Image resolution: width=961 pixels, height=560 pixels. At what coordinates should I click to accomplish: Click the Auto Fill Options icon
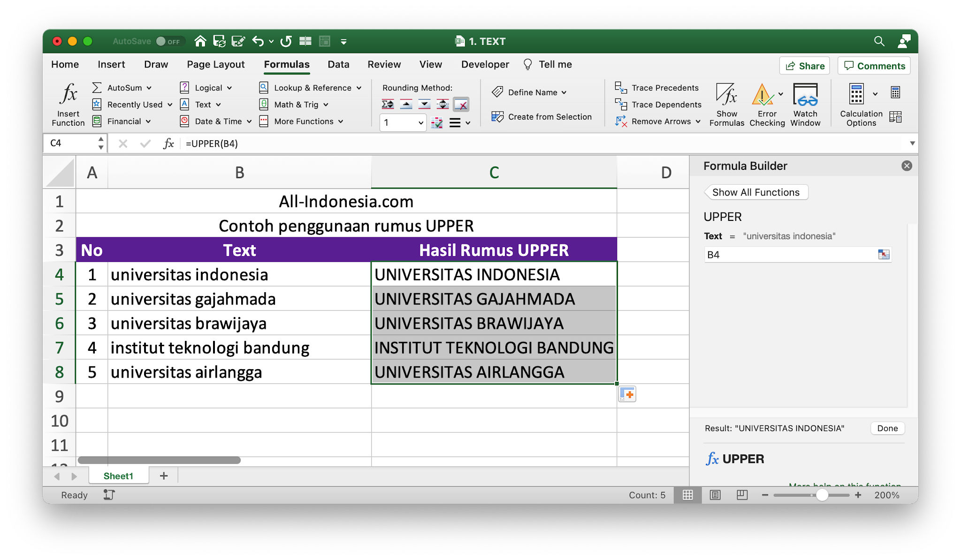(x=627, y=394)
